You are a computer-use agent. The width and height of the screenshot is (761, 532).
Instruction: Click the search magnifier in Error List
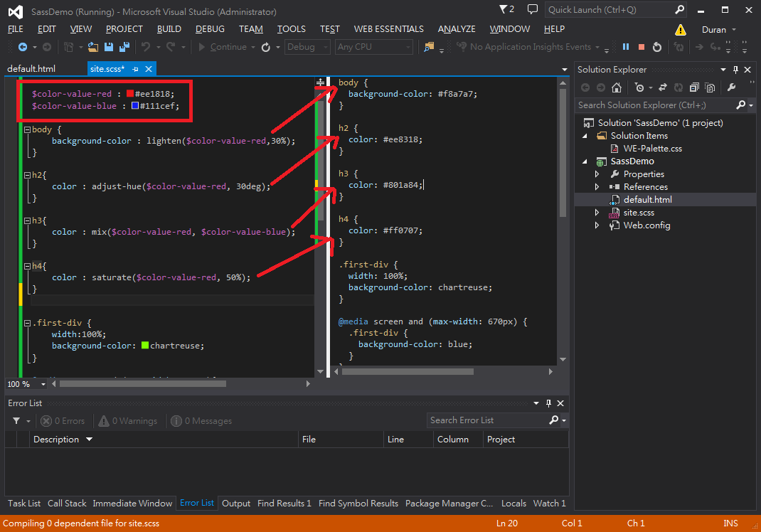tap(554, 420)
